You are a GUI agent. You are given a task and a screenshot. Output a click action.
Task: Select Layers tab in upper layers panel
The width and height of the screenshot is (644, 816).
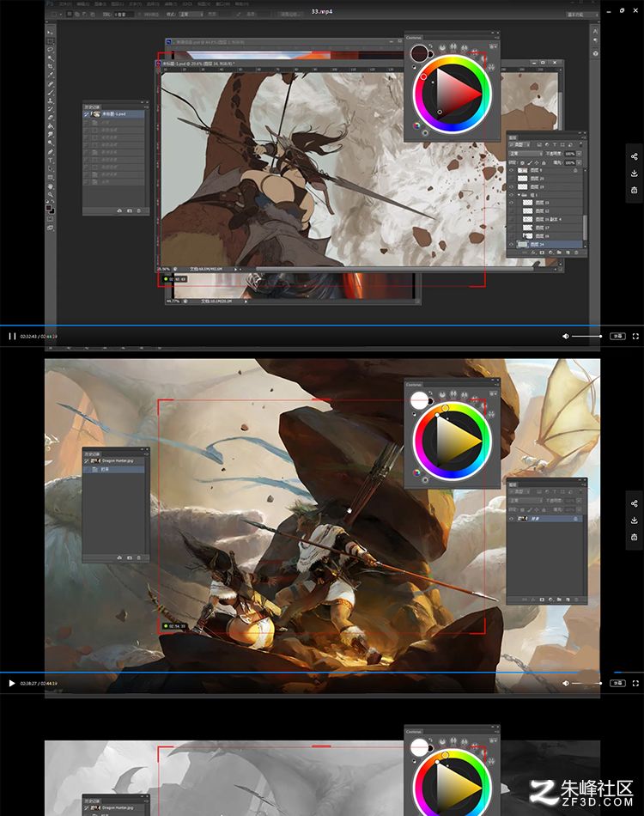(513, 138)
